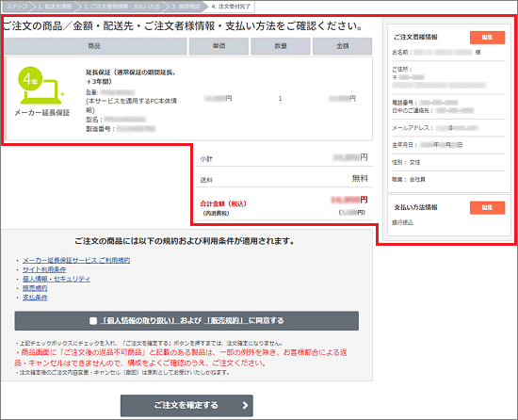Click the 数量 column header

[281, 46]
